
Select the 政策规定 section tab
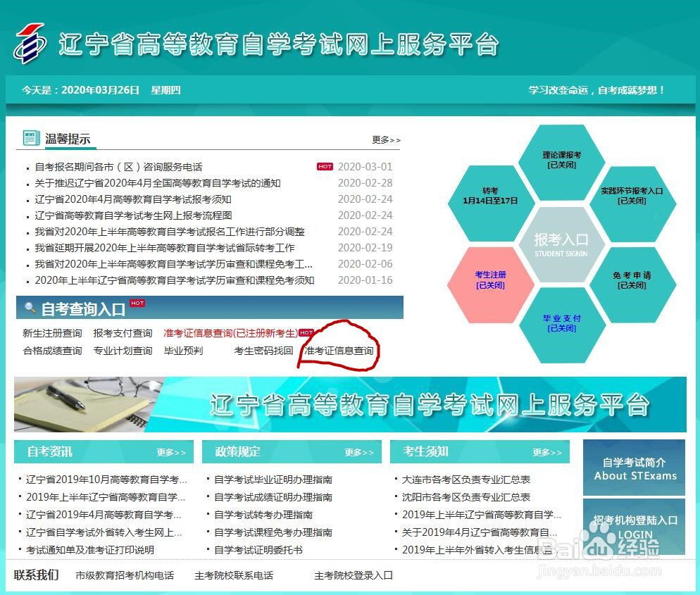[237, 452]
